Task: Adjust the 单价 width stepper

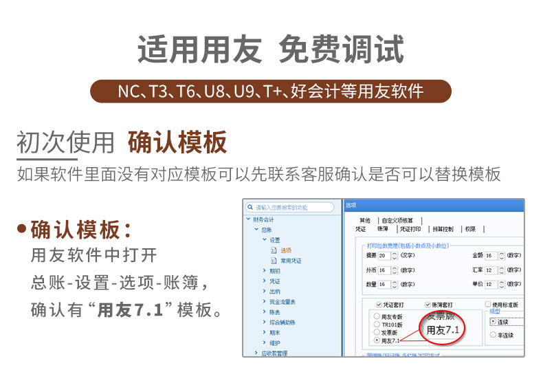Action: [501, 284]
